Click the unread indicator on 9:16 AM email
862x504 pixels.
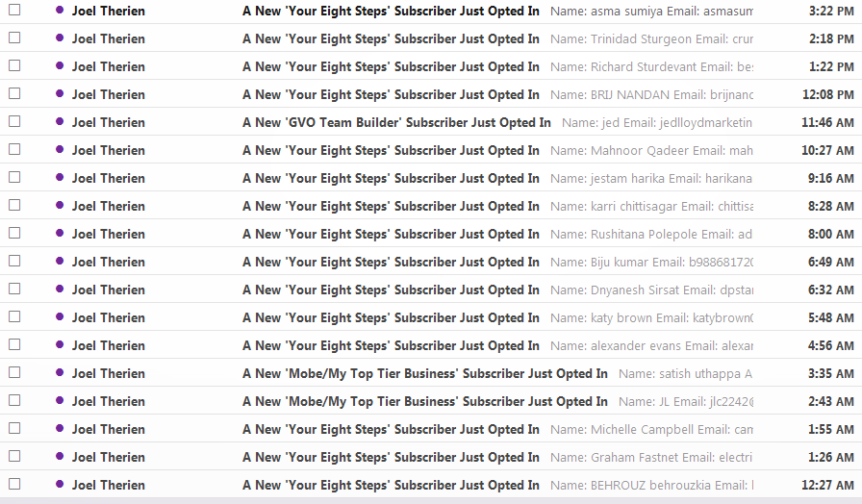tap(60, 178)
